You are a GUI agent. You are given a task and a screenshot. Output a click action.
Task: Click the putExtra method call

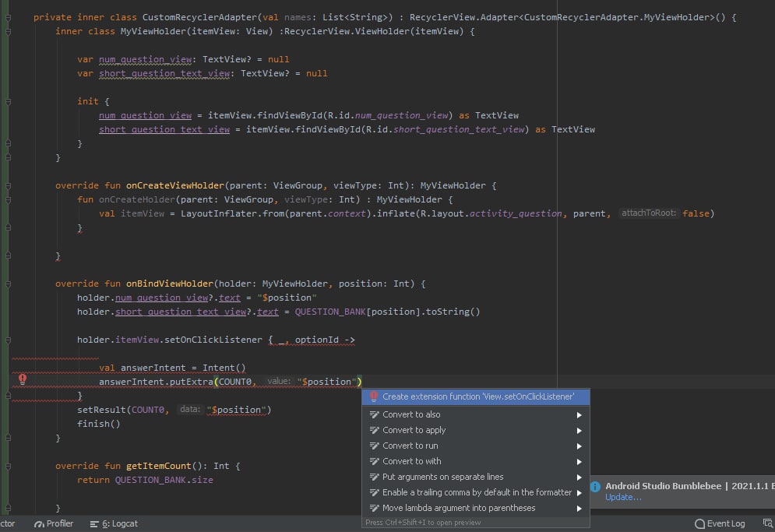tap(192, 382)
